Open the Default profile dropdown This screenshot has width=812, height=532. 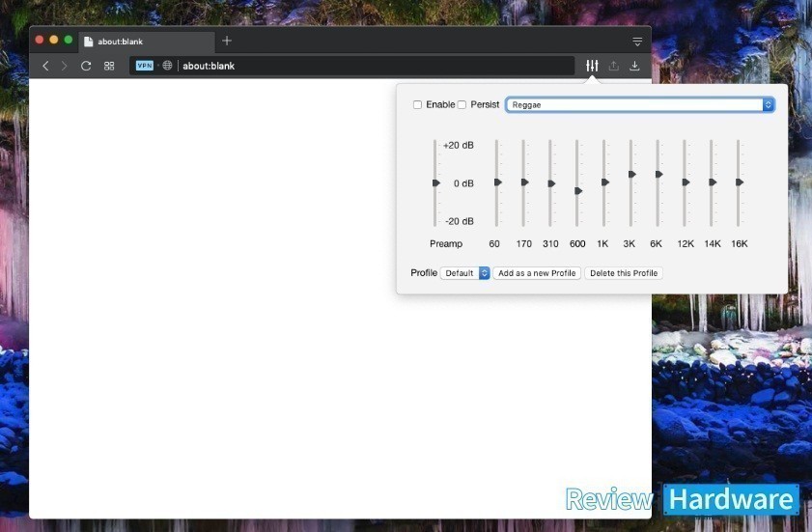click(x=465, y=273)
